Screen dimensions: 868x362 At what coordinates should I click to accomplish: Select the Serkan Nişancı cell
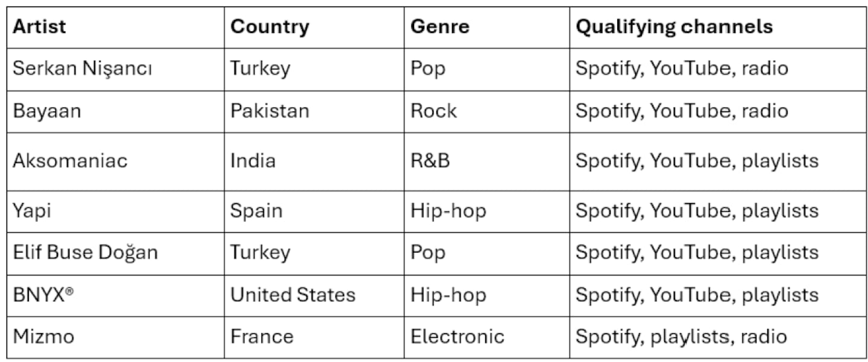116,69
